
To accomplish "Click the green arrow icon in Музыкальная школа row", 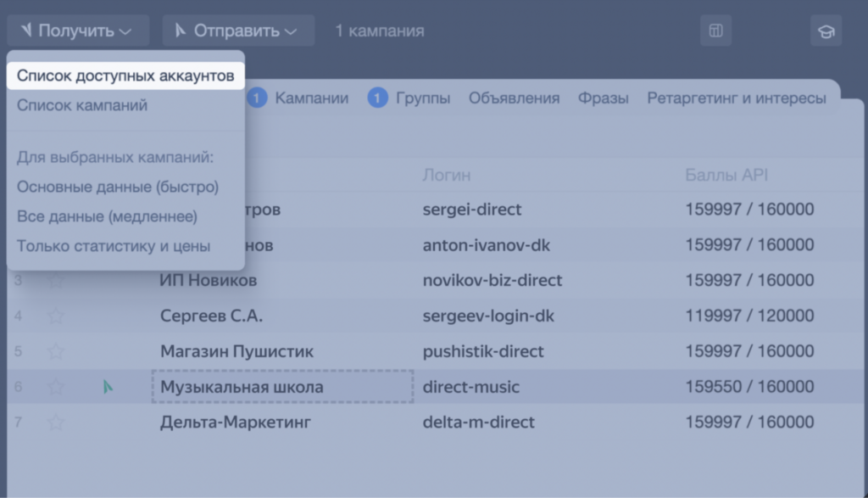I will tap(108, 387).
